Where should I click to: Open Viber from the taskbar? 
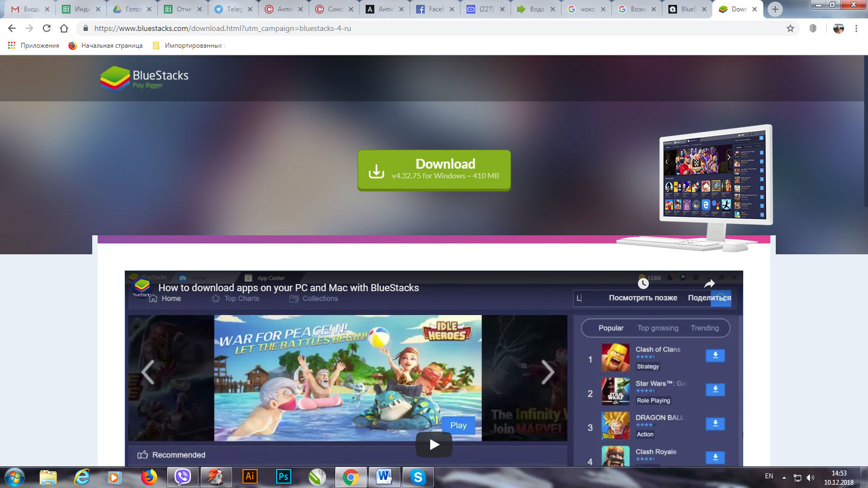pyautogui.click(x=183, y=477)
